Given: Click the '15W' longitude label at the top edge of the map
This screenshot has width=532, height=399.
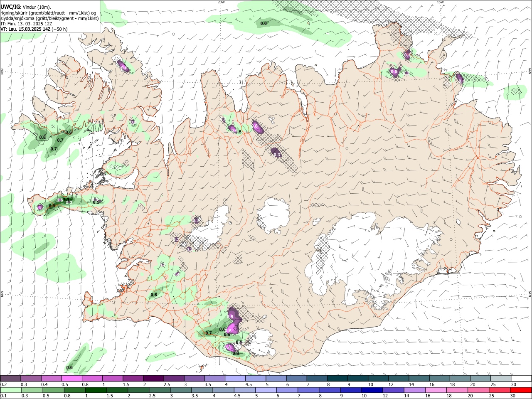Looking at the screenshot, I should point(440,2).
